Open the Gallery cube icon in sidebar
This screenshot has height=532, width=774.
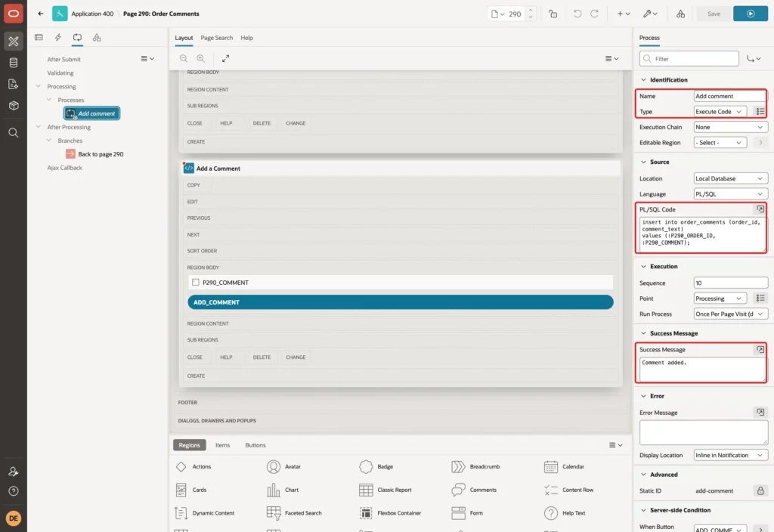tap(14, 106)
